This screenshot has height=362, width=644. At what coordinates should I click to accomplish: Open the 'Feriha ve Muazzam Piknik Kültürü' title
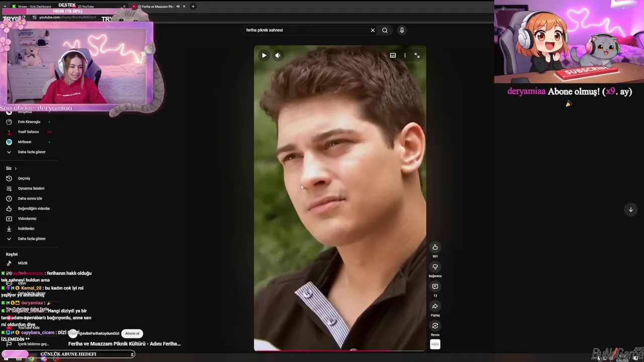[x=124, y=344]
